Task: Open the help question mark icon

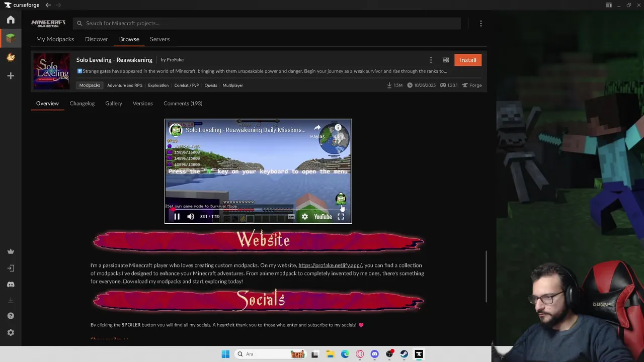Action: point(11,316)
